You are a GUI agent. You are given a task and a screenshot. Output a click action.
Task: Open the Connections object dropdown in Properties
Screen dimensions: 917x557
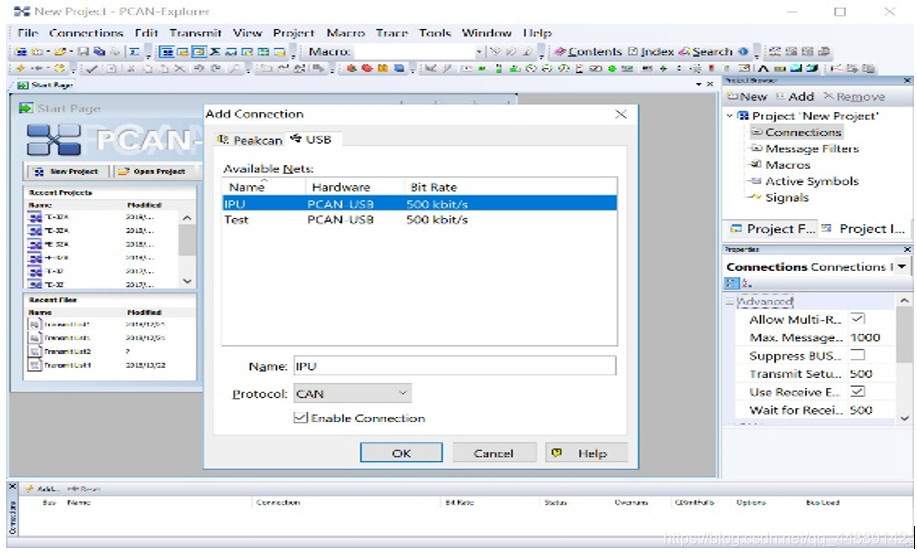(902, 267)
